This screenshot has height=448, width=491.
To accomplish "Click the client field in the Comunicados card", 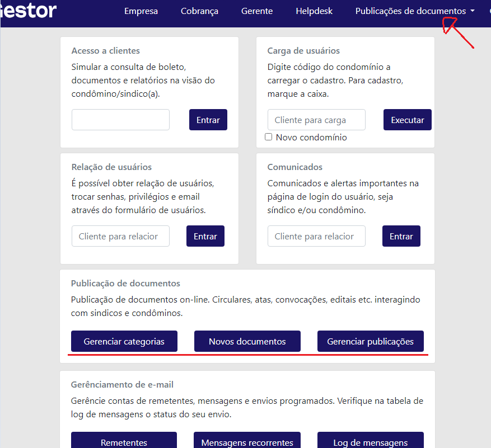I will coord(316,235).
